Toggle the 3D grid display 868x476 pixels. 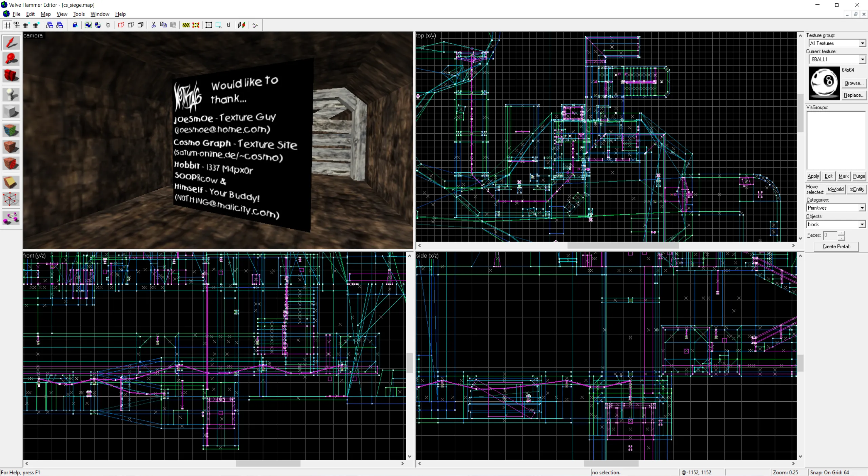(x=17, y=25)
